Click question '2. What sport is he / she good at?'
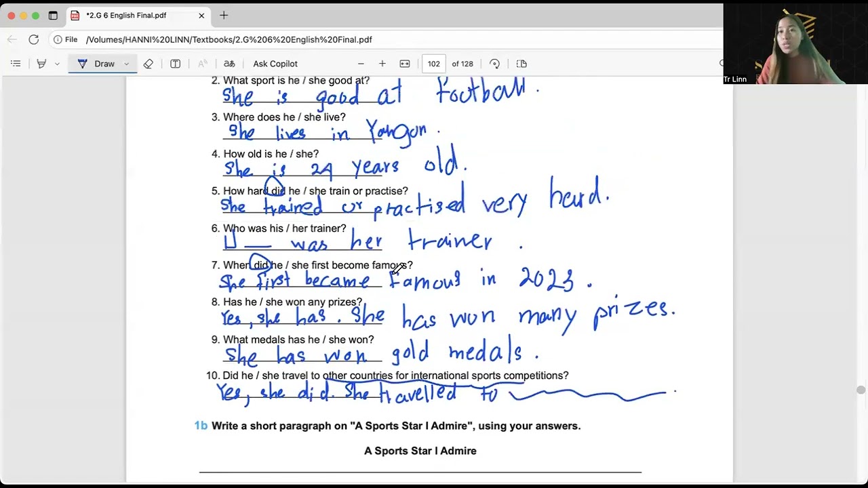This screenshot has height=488, width=868. coord(291,81)
